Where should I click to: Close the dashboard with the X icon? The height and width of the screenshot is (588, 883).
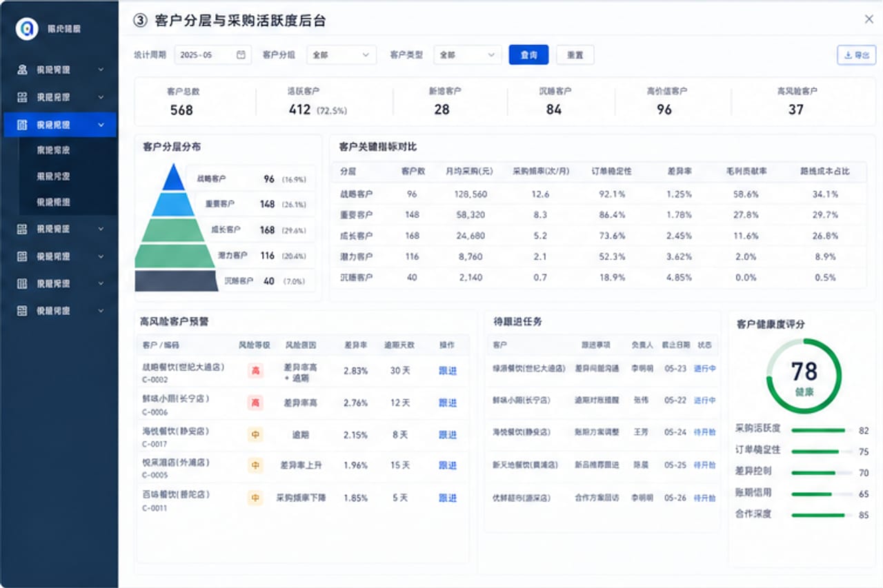869,19
